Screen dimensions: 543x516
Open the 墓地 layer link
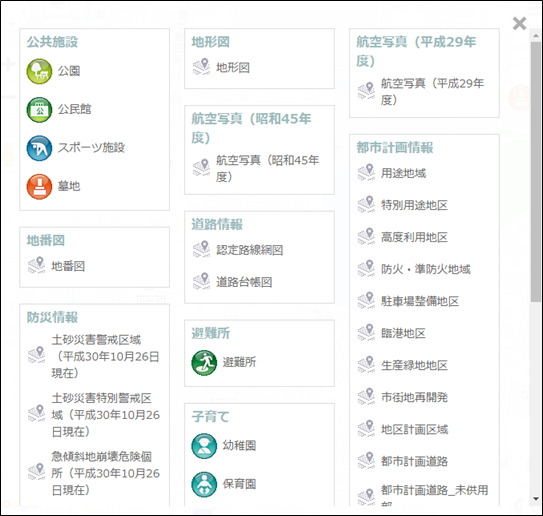point(69,186)
